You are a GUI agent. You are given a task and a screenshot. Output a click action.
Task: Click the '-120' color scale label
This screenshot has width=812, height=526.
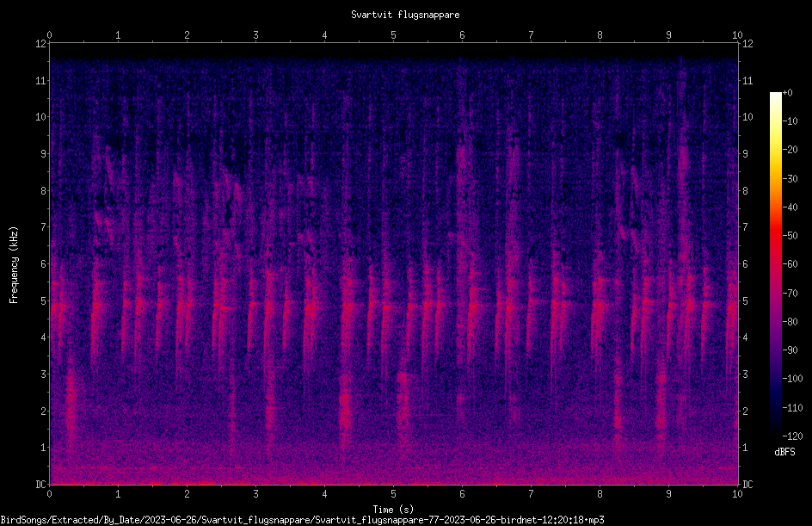coord(792,436)
